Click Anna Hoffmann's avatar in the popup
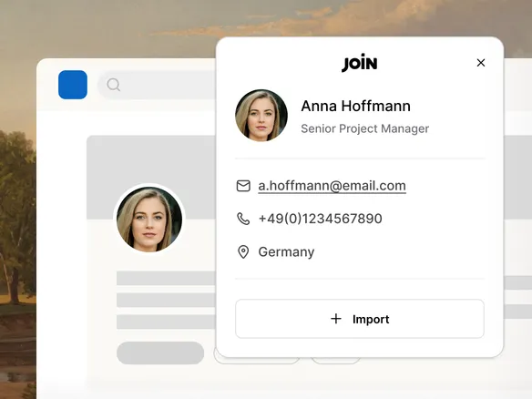Viewport: 532px width, 399px height. [x=261, y=116]
